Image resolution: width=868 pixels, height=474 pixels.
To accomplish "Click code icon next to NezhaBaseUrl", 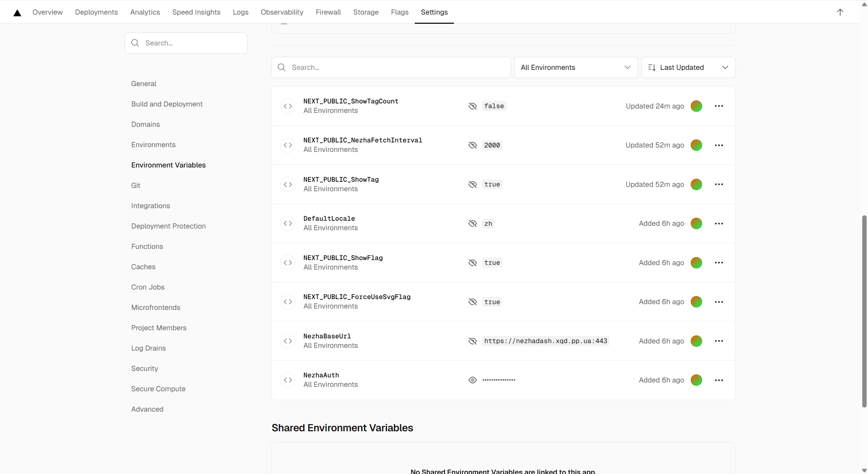I will tap(288, 341).
